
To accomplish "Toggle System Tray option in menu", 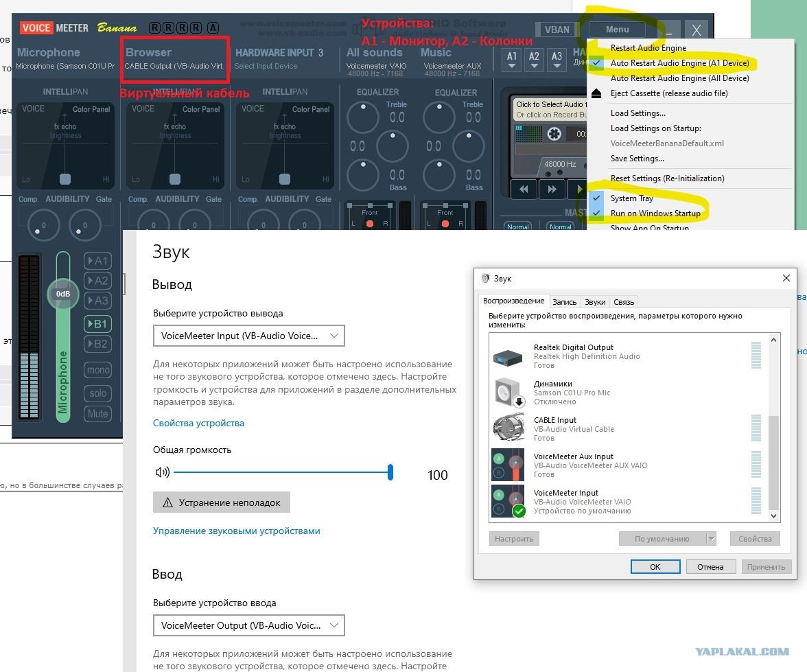I will pyautogui.click(x=631, y=198).
